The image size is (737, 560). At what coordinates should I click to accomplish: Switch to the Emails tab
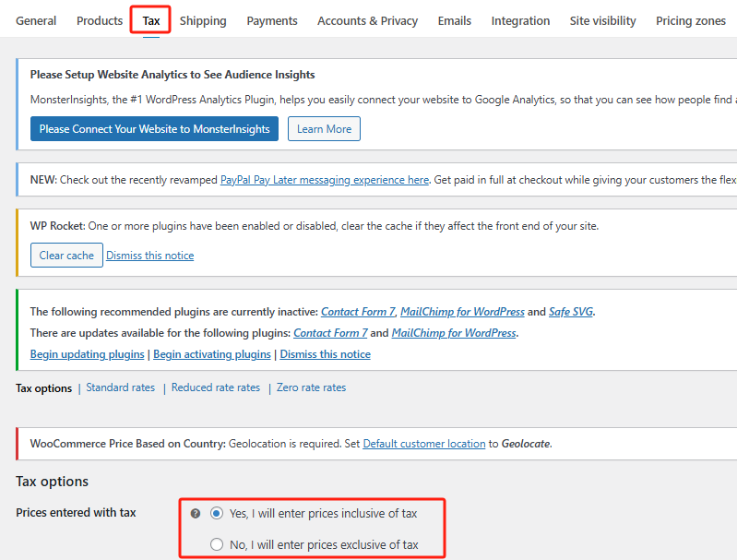pyautogui.click(x=455, y=20)
